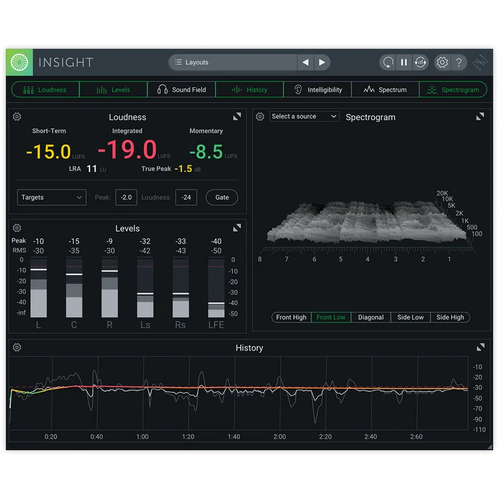Click the 3D spectrogram display
The width and height of the screenshot is (500, 500).
[x=368, y=222]
